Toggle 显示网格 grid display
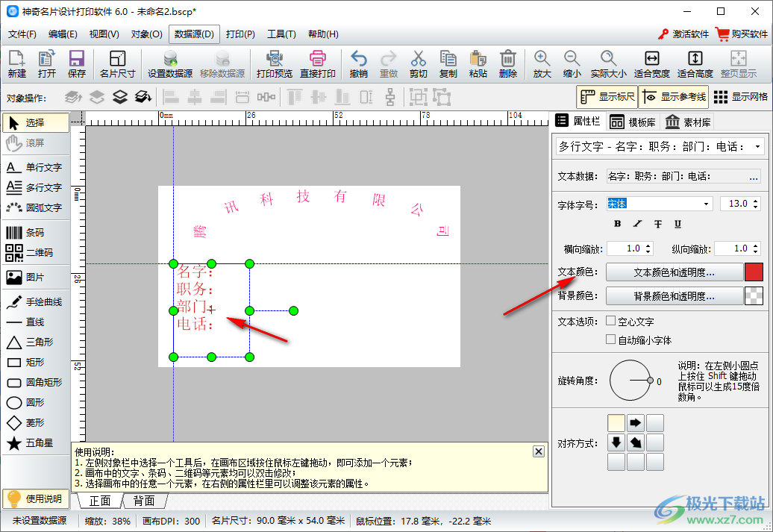 click(740, 97)
